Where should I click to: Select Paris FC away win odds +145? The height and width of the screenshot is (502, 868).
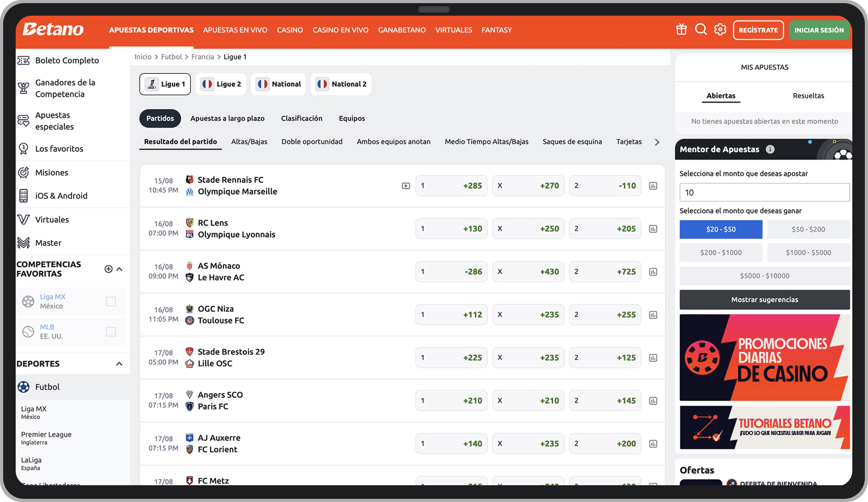coord(605,401)
